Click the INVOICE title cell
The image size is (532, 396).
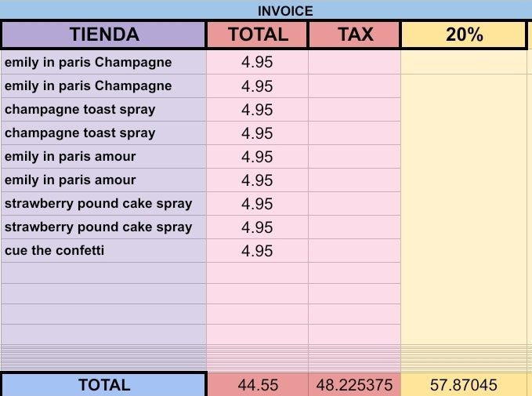coord(285,11)
